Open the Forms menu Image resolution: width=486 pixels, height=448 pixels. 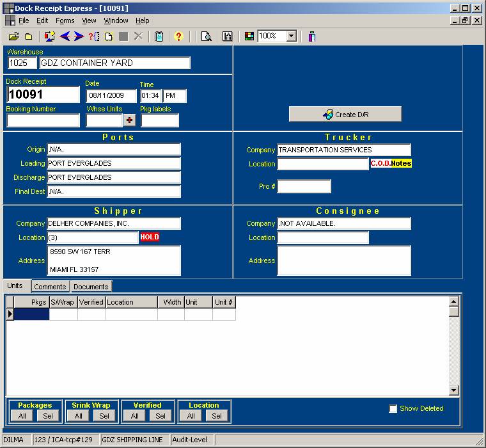(x=65, y=20)
